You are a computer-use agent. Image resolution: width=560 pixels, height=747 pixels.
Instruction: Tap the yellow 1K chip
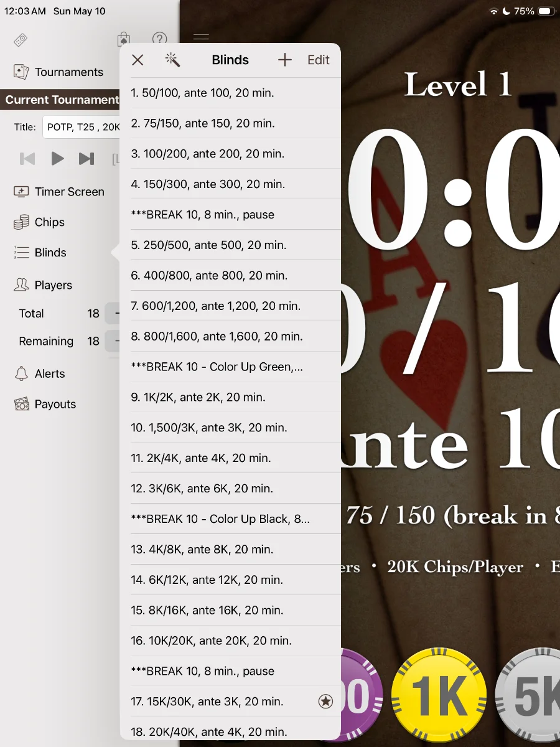tap(439, 695)
